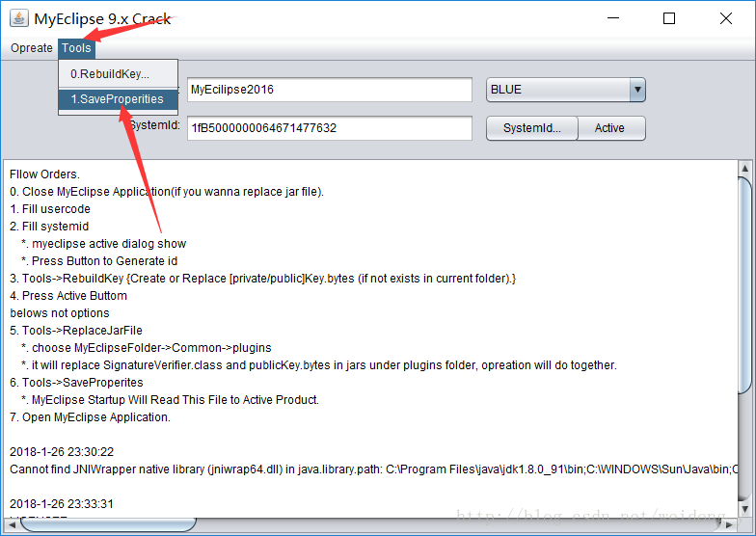Click the "Fllow Orders." line

(44, 174)
